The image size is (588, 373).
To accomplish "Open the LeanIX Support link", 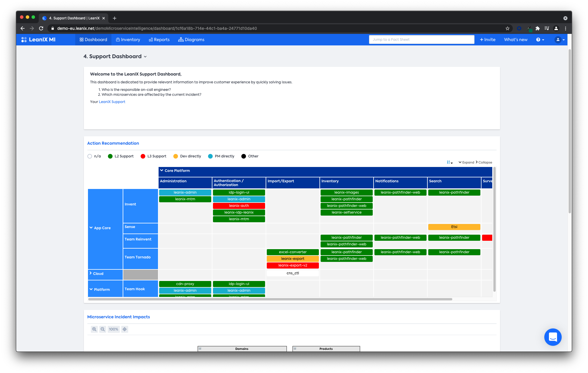I will point(112,102).
